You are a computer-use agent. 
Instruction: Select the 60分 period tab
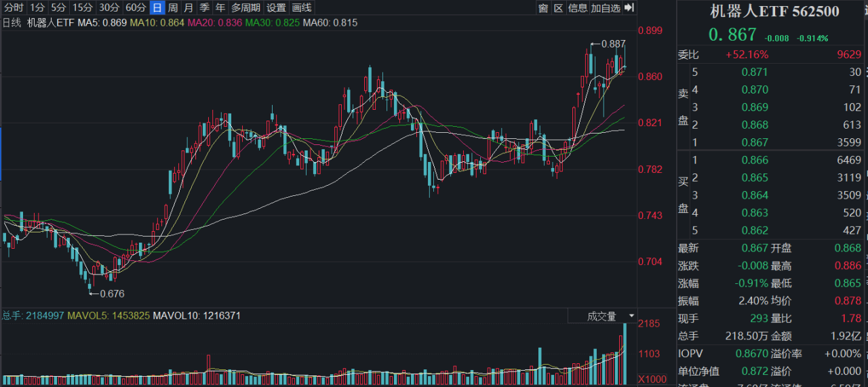pos(135,8)
